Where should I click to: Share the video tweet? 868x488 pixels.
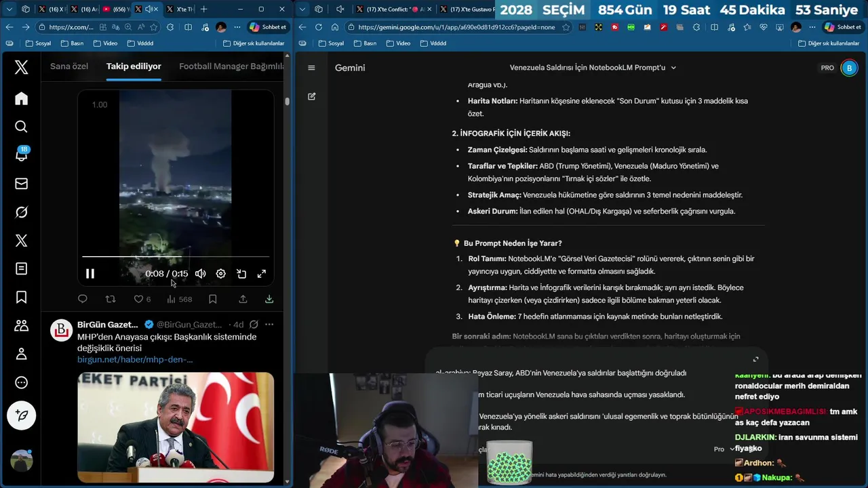[243, 299]
